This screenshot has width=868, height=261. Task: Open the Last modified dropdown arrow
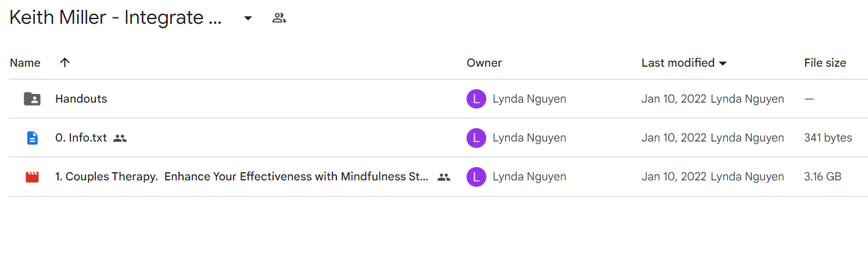tap(723, 63)
